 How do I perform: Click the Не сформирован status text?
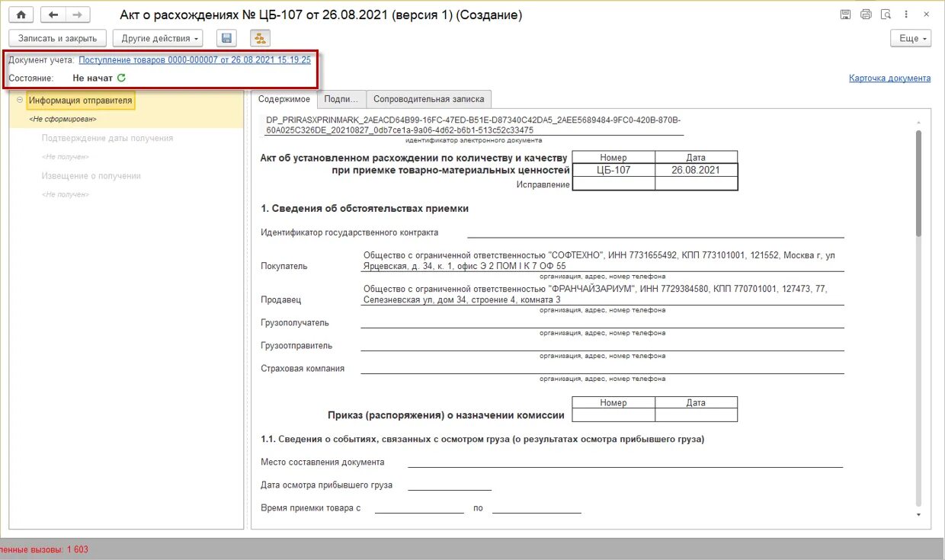pyautogui.click(x=63, y=119)
